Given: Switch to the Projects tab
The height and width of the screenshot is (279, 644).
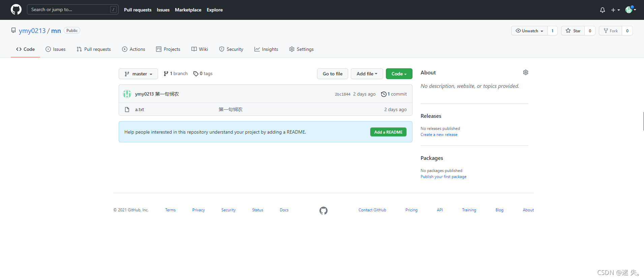Looking at the screenshot, I should click(168, 49).
